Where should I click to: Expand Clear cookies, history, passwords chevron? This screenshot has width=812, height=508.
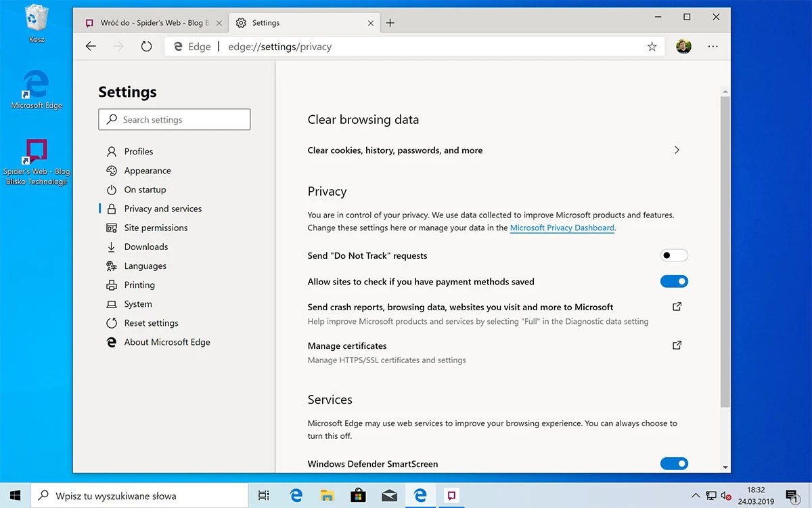[x=677, y=150]
